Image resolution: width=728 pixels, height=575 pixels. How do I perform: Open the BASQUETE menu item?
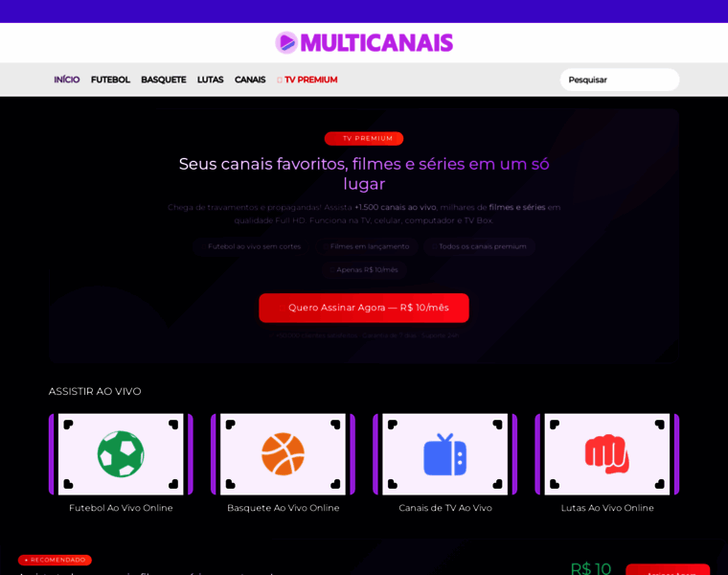(164, 80)
